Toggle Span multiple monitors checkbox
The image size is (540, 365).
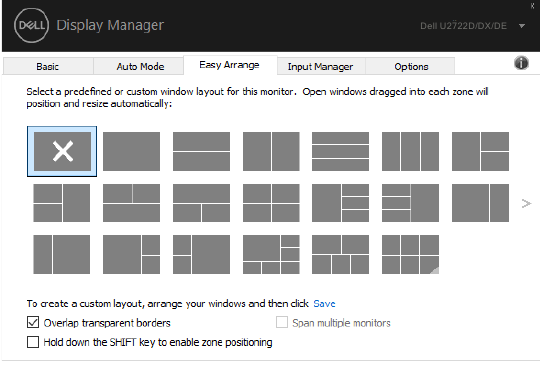(x=282, y=322)
